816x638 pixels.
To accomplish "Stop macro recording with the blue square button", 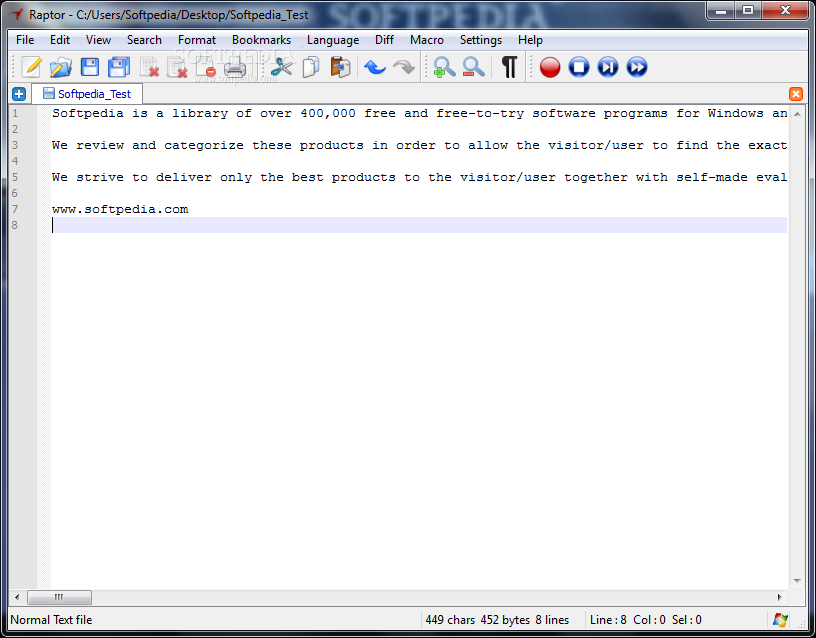I will pos(579,67).
